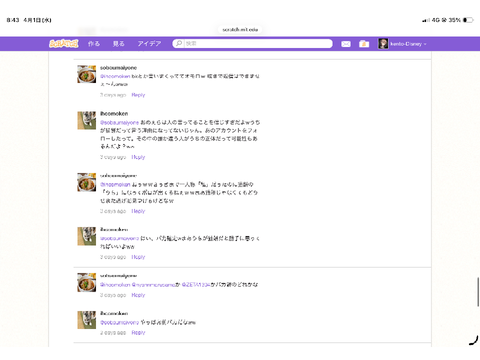Tap the cellular signal bars in the status bar
480x360 pixels.
click(x=426, y=20)
